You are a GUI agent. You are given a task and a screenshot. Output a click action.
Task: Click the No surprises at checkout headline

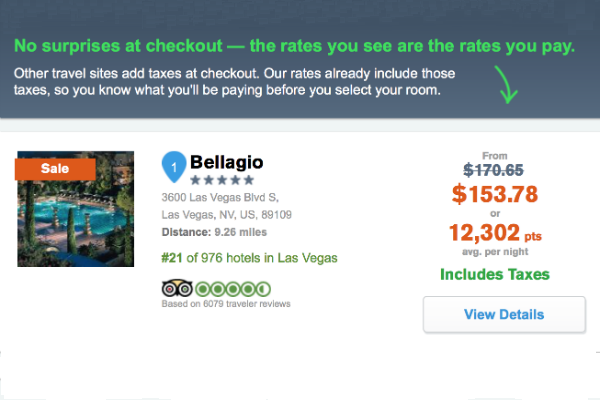tap(294, 46)
